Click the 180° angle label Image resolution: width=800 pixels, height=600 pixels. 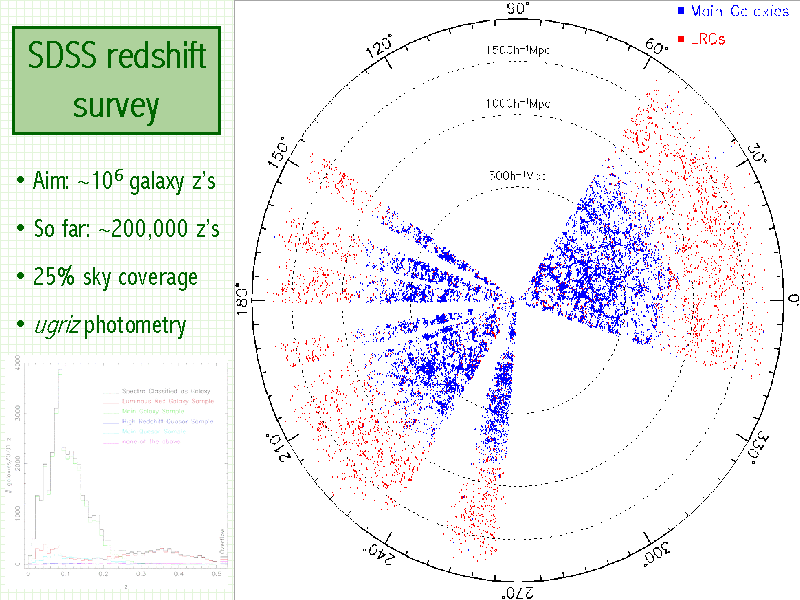[242, 299]
